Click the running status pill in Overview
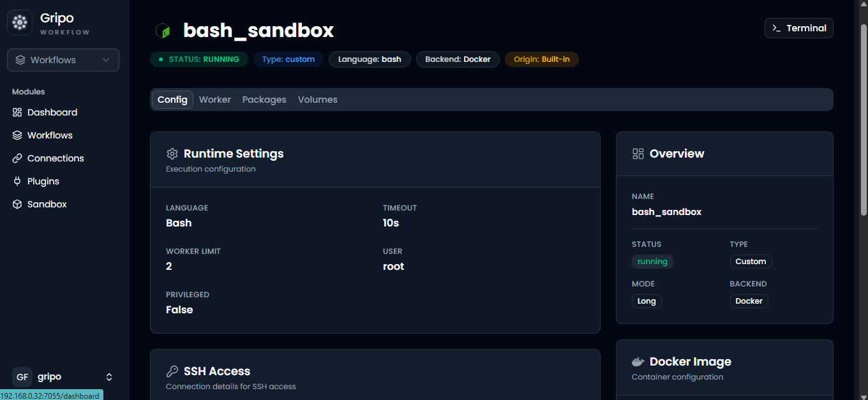This screenshot has height=400, width=868. click(652, 262)
